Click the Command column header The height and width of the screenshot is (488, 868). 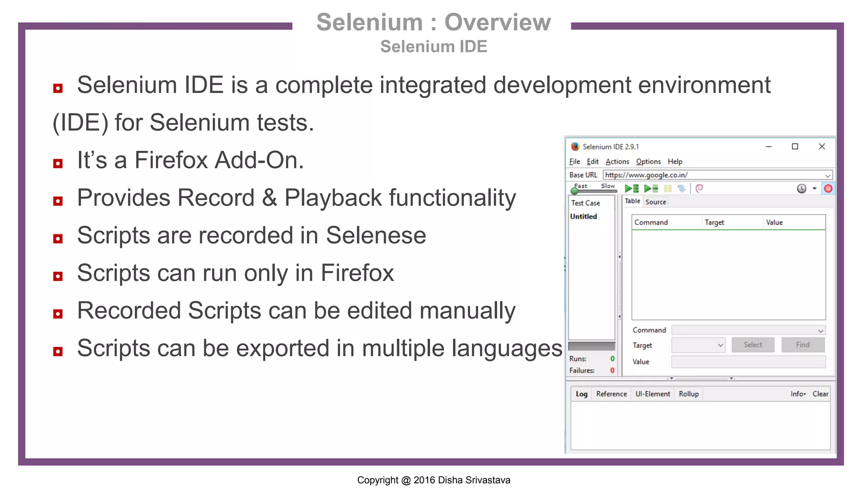coord(667,222)
